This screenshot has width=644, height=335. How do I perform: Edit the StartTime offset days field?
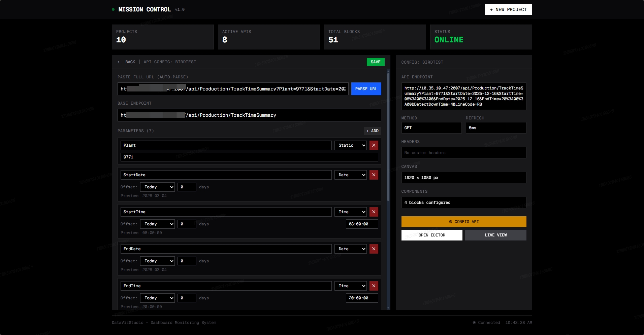pyautogui.click(x=187, y=224)
